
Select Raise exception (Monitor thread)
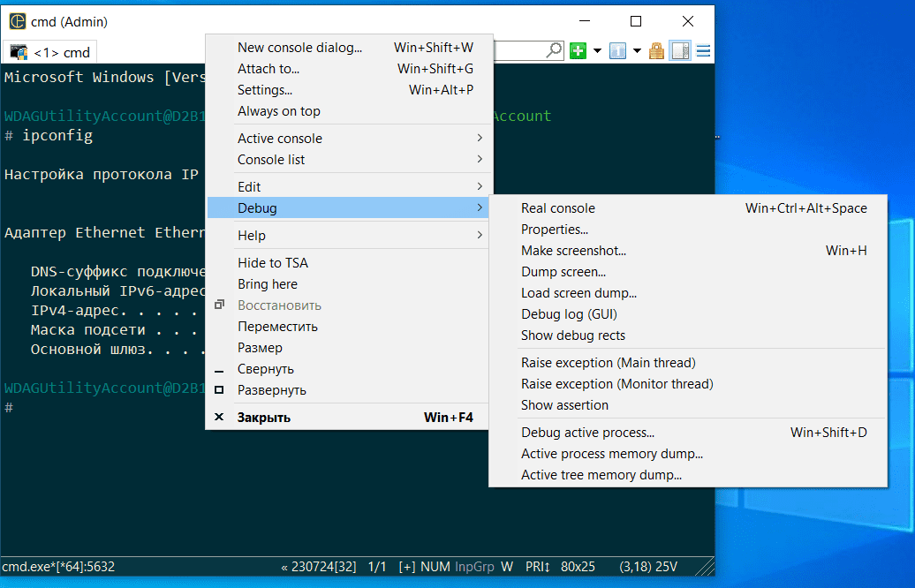pos(689,384)
